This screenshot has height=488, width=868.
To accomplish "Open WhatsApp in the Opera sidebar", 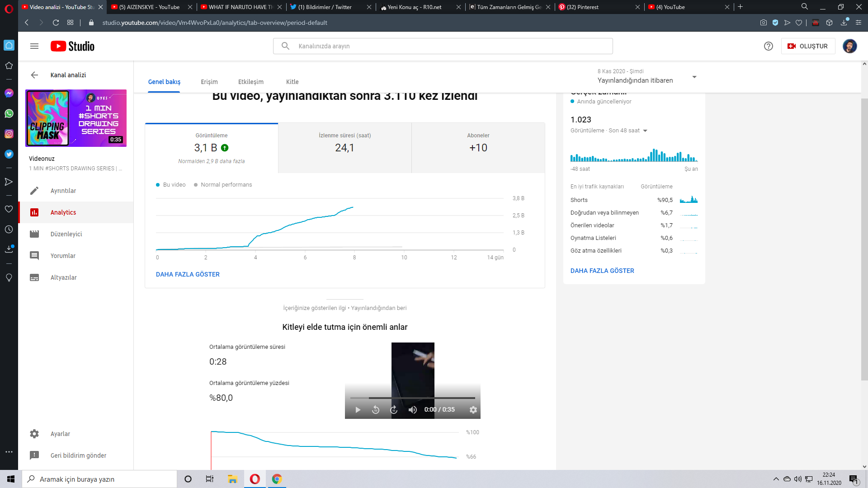I will (x=9, y=113).
